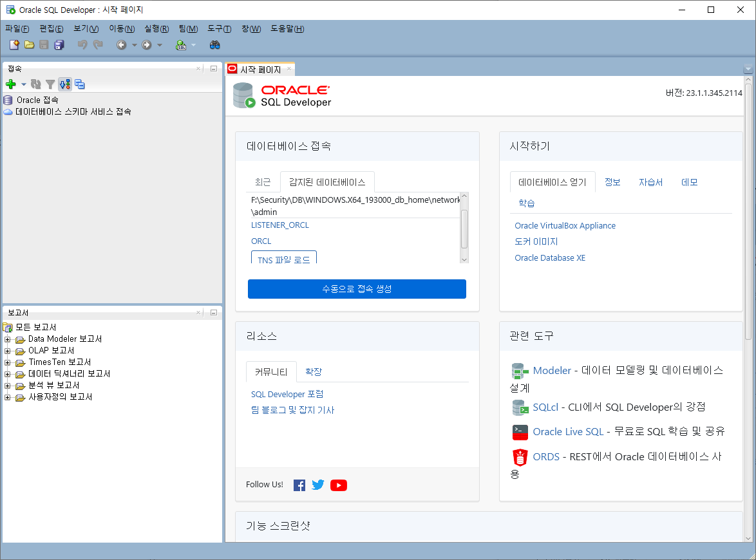756x560 pixels.
Task: Click the binoculars Find DB Object icon
Action: tap(214, 45)
